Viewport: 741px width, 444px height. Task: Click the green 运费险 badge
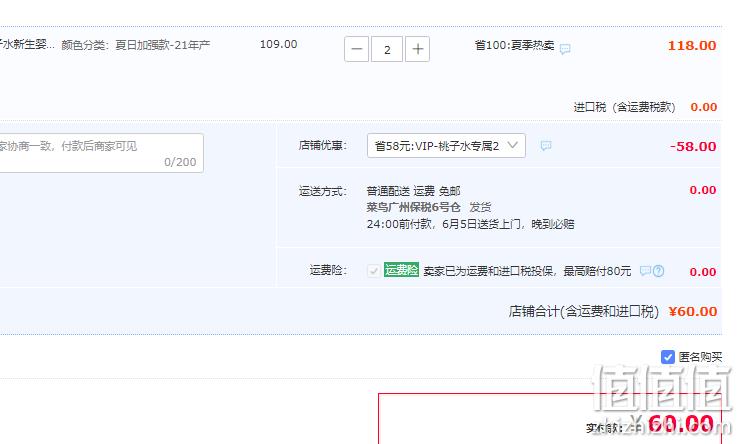401,270
